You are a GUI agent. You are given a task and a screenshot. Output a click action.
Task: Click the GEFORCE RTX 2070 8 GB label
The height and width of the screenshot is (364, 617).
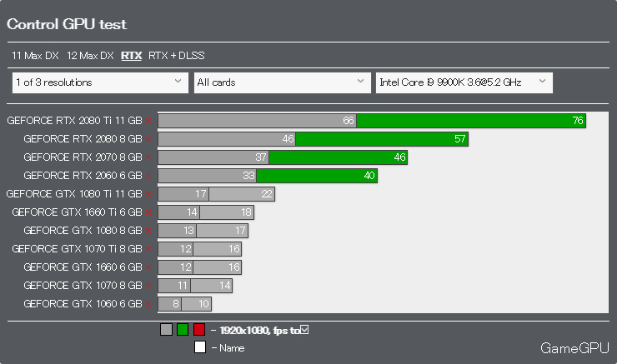point(83,157)
